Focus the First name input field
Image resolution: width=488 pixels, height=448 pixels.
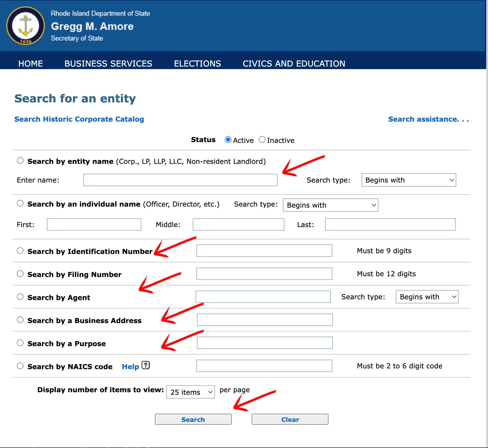pyautogui.click(x=94, y=225)
